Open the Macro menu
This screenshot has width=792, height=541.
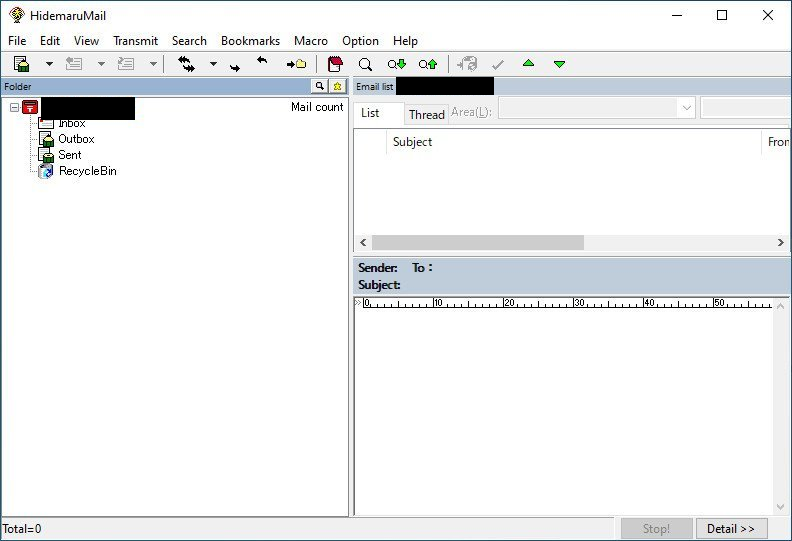pos(311,41)
